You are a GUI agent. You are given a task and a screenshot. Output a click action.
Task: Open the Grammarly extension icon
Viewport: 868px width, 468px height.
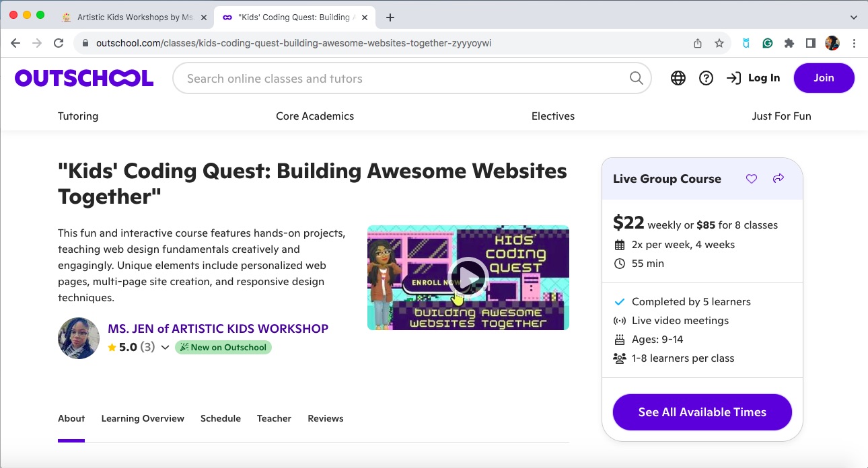pyautogui.click(x=768, y=43)
